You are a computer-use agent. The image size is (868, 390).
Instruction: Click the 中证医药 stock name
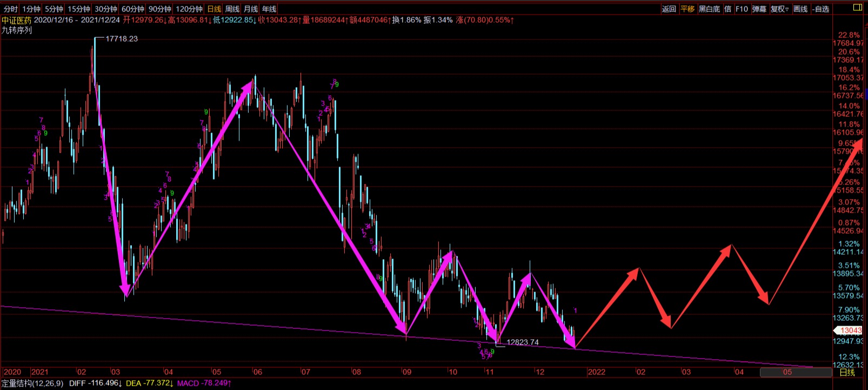click(x=16, y=20)
